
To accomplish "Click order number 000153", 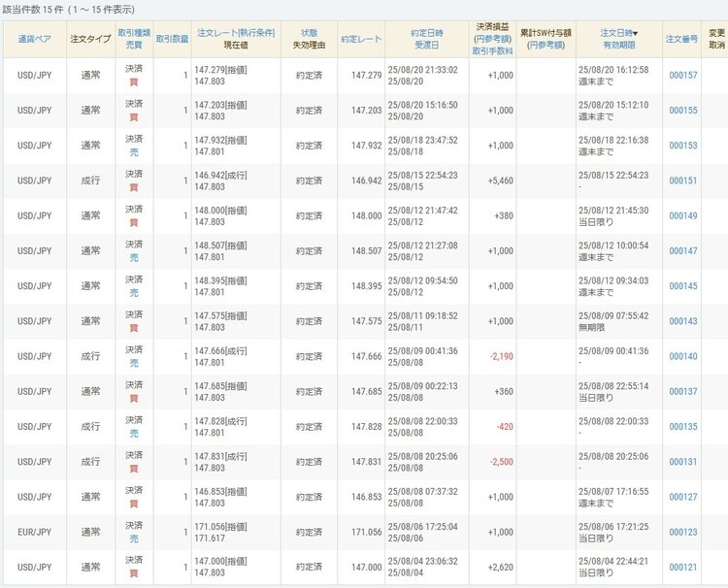I will pos(683,146).
